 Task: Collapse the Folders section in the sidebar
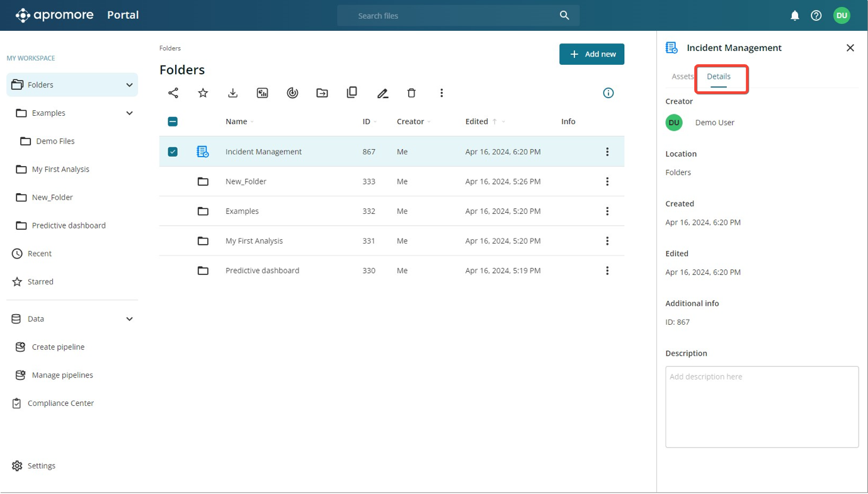coord(129,85)
